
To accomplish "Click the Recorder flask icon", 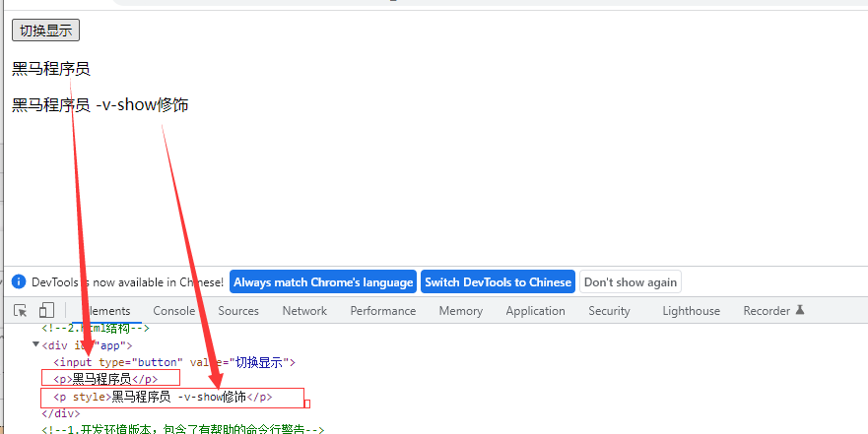I will (x=800, y=310).
